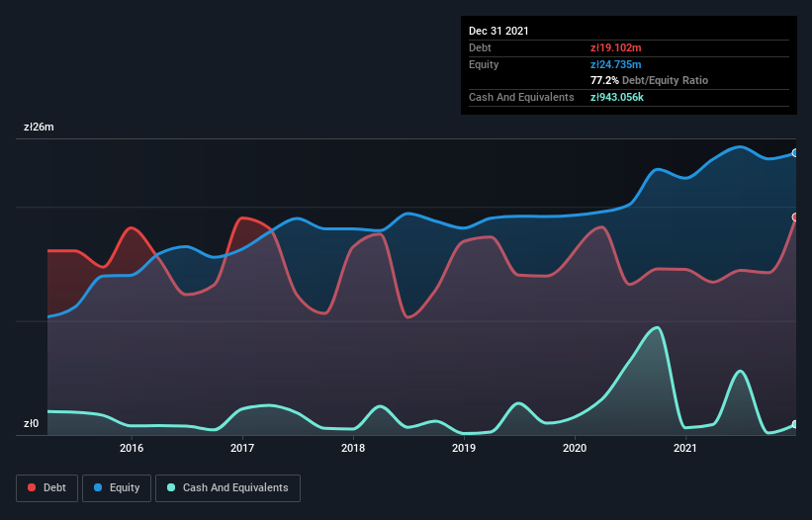Click the 2019 x-axis label
This screenshot has width=812, height=520.
(464, 448)
